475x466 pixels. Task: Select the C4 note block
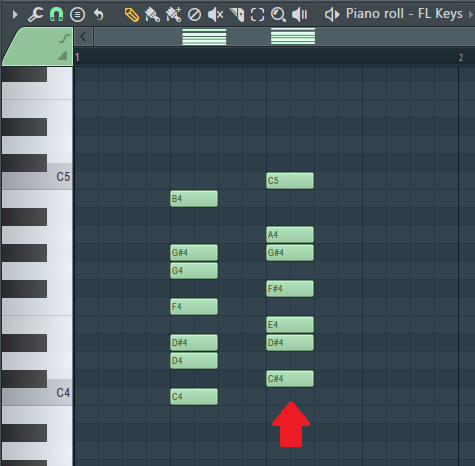point(194,397)
